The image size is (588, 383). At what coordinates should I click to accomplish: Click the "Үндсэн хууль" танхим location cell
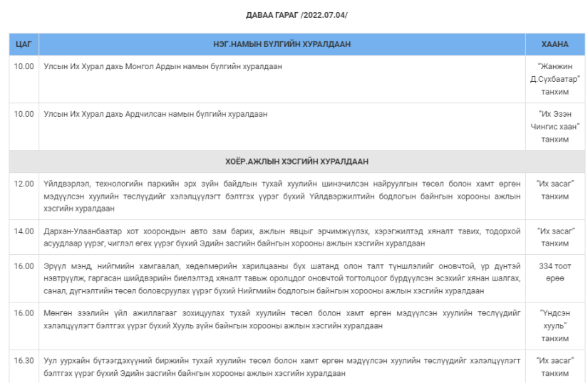pos(555,326)
